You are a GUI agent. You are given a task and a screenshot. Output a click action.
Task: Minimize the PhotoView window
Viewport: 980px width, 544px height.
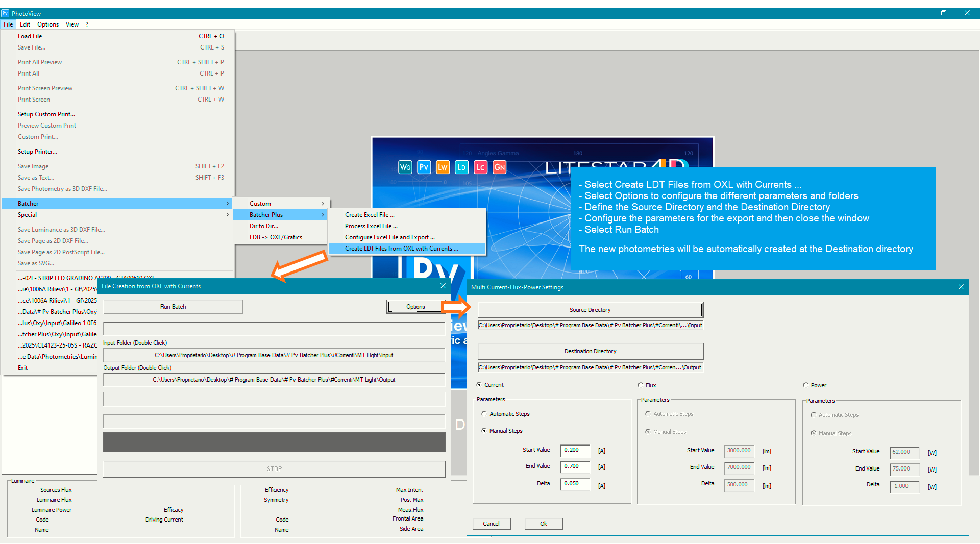tap(921, 13)
